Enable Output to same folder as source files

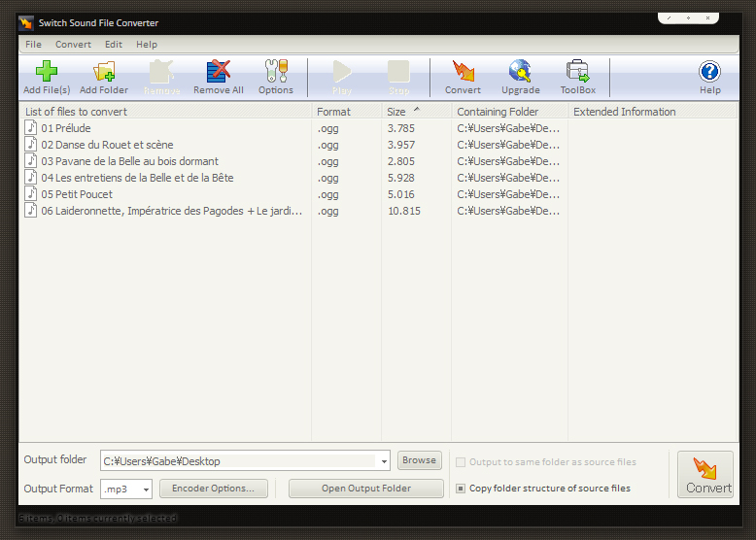click(x=461, y=462)
